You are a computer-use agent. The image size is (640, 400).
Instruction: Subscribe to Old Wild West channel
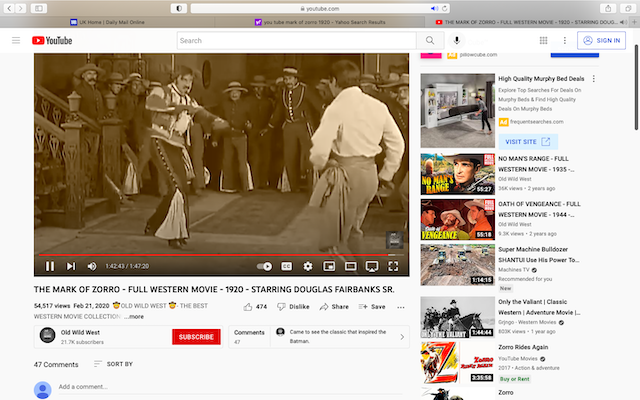pyautogui.click(x=196, y=337)
